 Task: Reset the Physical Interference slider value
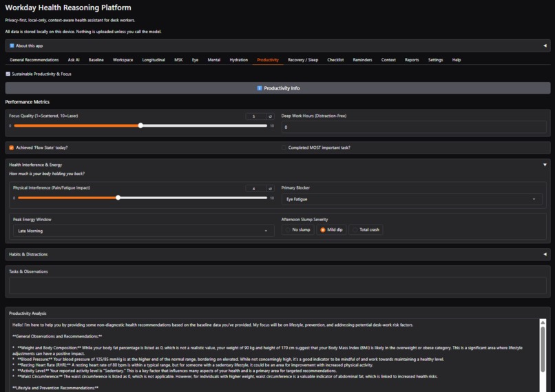[270, 188]
